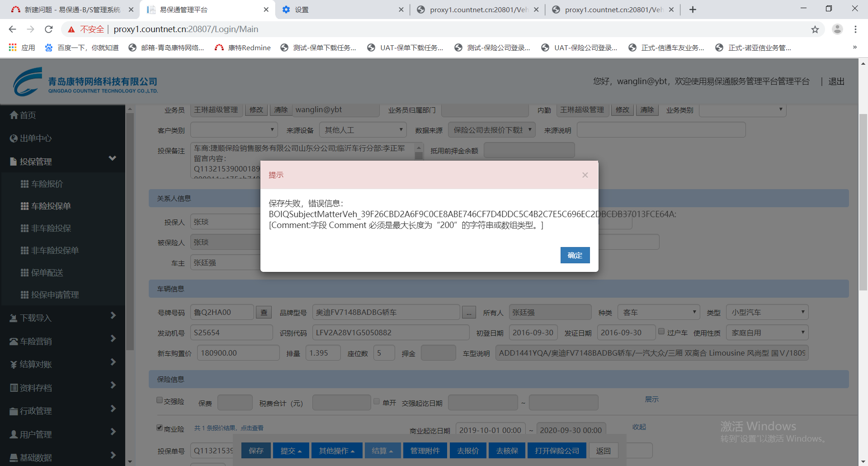
Task: Click the 查 button next to 号牌号码
Action: point(264,312)
